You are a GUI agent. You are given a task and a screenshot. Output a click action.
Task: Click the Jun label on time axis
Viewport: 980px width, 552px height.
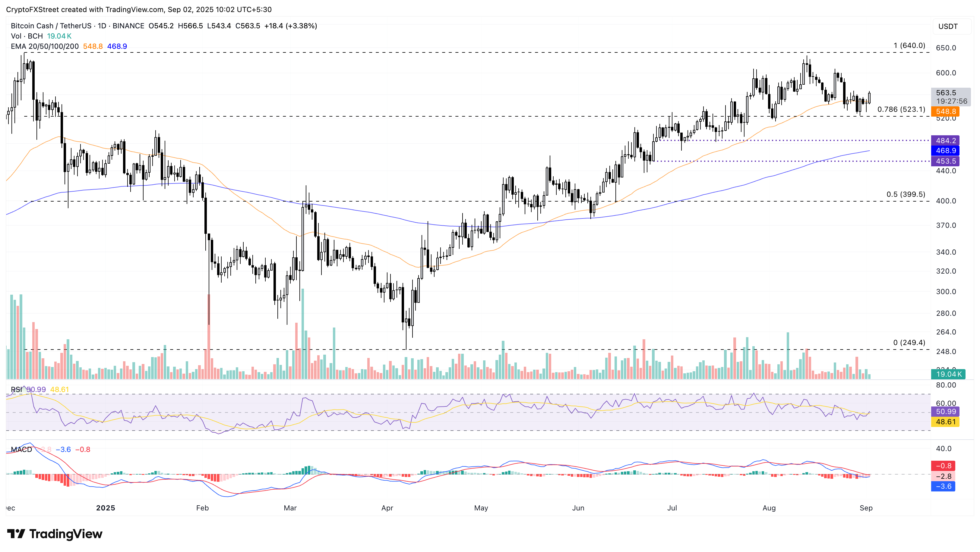[x=578, y=508]
